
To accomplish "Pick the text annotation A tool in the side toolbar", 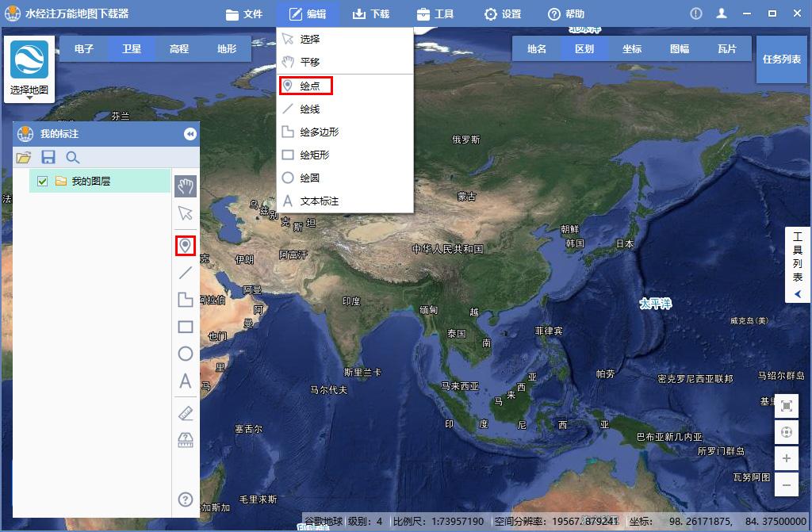I will point(186,381).
